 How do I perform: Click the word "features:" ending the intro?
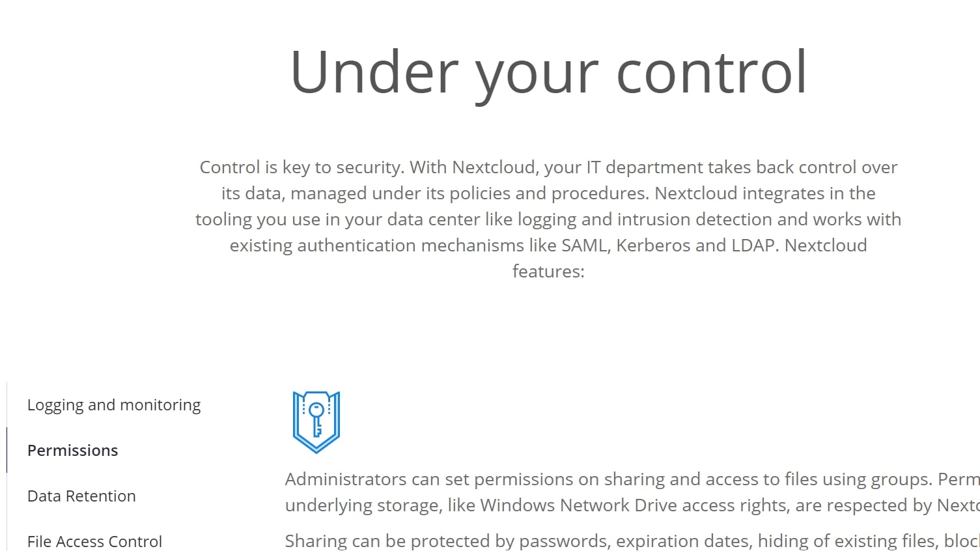[x=548, y=272]
